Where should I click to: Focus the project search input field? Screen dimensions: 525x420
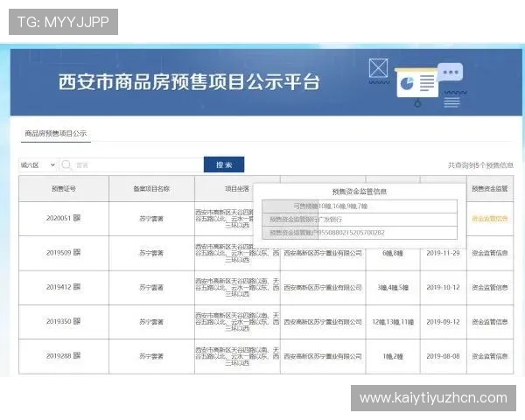[131, 164]
